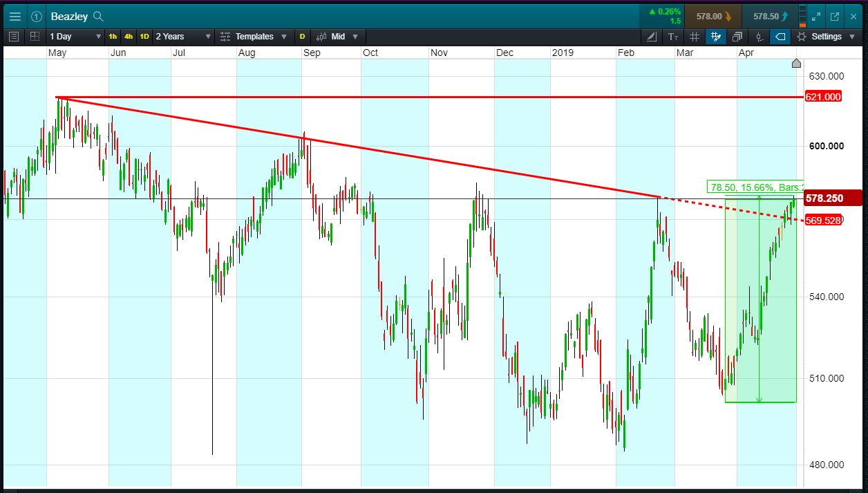
Task: Open the Mid price type dropdown
Action: 338,36
